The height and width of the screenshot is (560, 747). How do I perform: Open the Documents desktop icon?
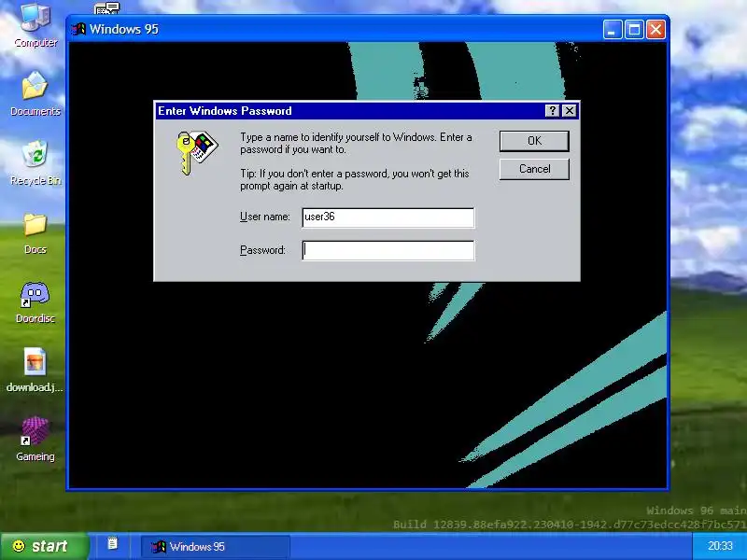[x=35, y=93]
